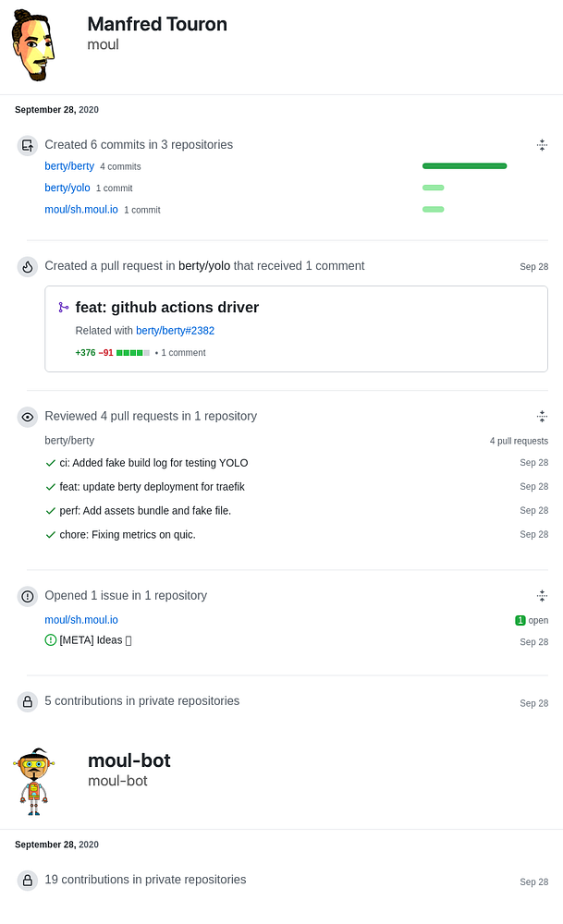The width and height of the screenshot is (563, 924).
Task: Collapse the "Created 6 commits" section
Action: (x=542, y=145)
